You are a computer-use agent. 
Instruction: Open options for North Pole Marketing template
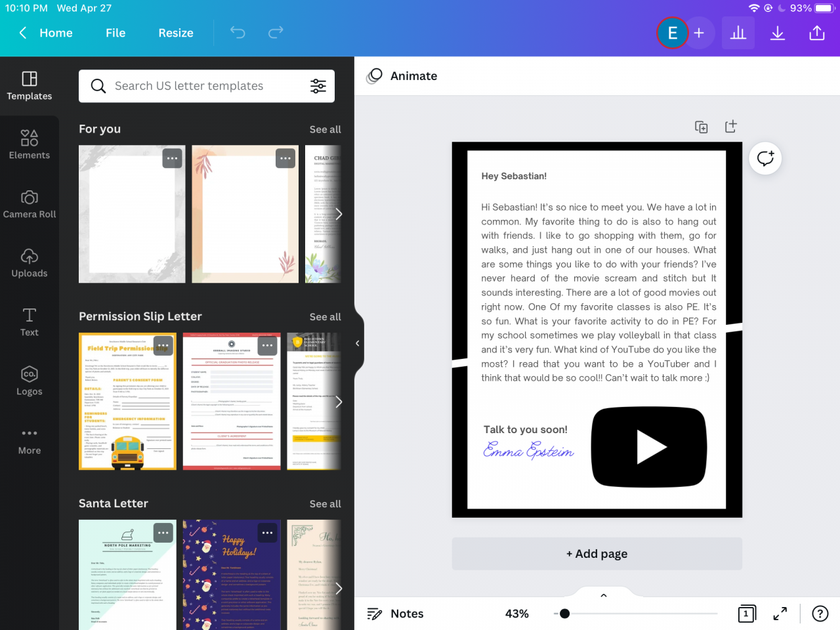pyautogui.click(x=163, y=532)
